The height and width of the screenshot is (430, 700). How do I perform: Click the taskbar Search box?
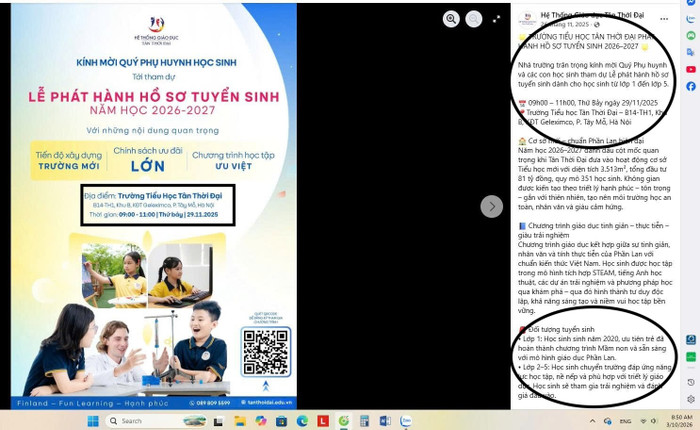(x=156, y=421)
